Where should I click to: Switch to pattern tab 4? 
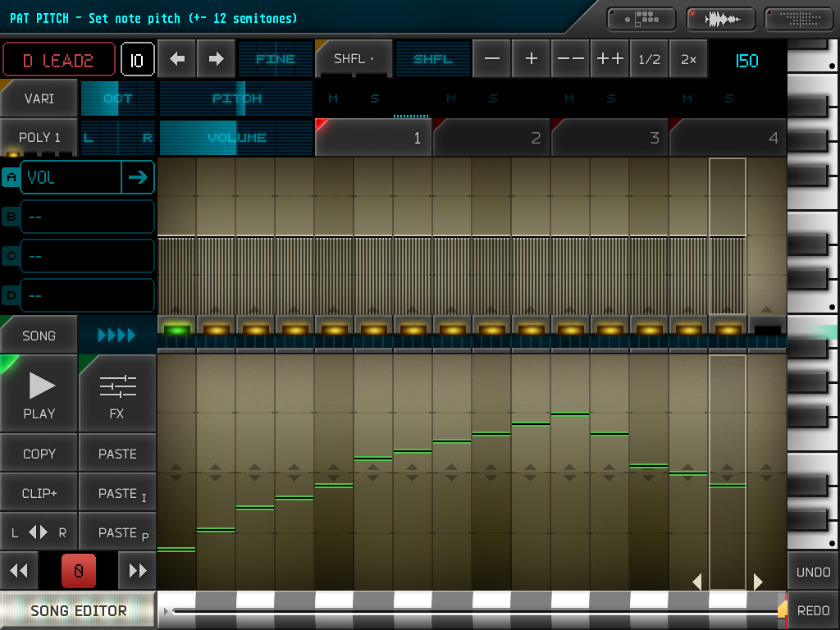728,138
